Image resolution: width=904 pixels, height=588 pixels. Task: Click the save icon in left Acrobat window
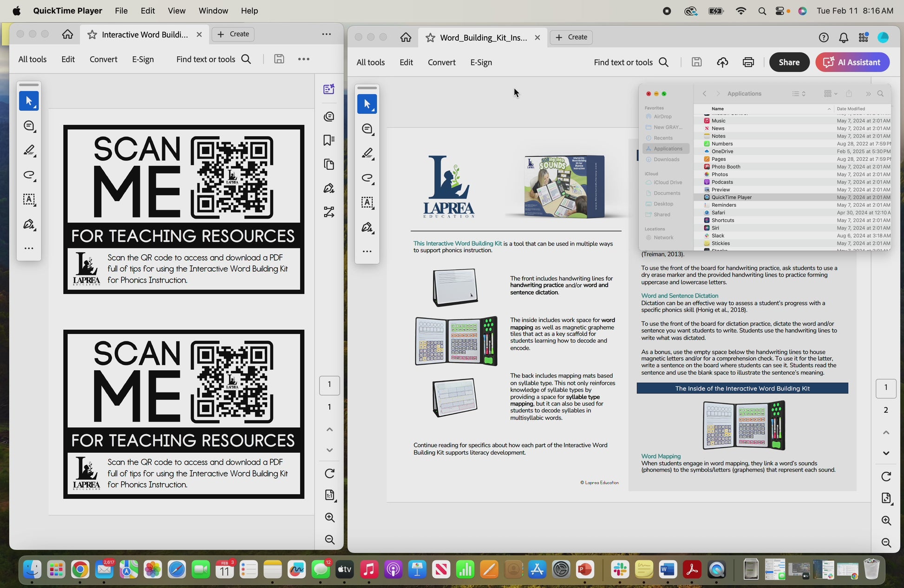pyautogui.click(x=279, y=59)
